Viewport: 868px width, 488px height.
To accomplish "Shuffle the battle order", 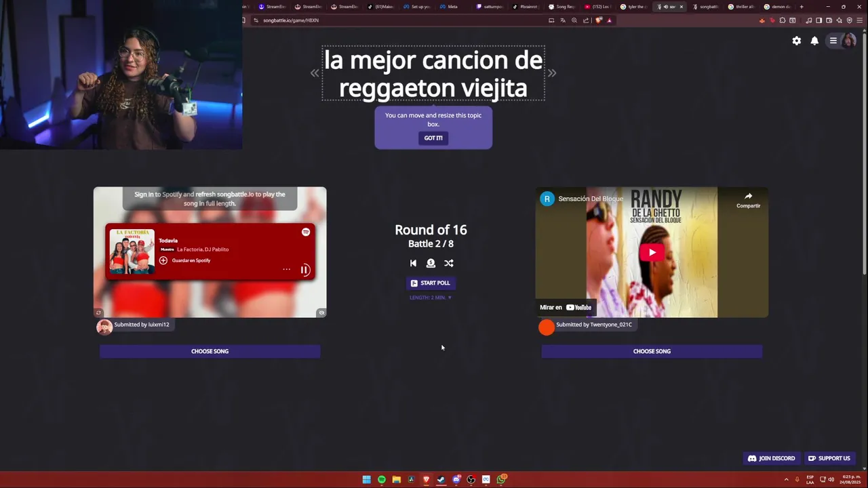I will pyautogui.click(x=449, y=263).
